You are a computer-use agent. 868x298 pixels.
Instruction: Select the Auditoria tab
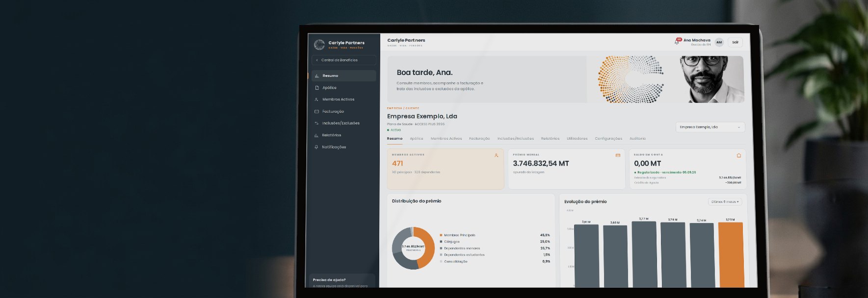coord(637,139)
